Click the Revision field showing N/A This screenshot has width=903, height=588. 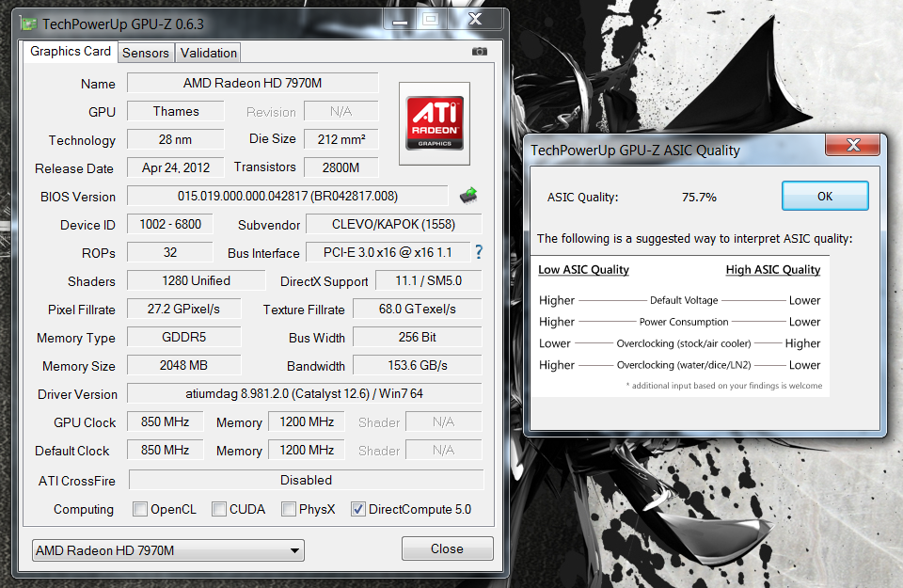click(x=341, y=111)
